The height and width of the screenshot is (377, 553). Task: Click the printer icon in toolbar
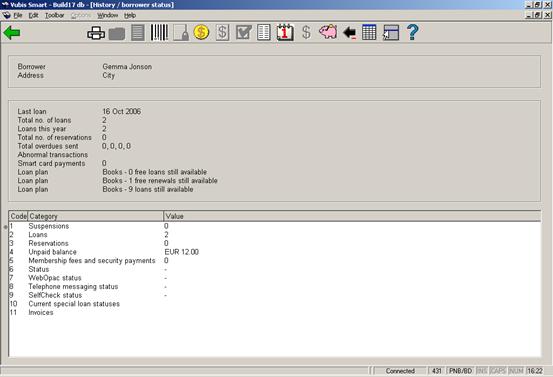(96, 33)
